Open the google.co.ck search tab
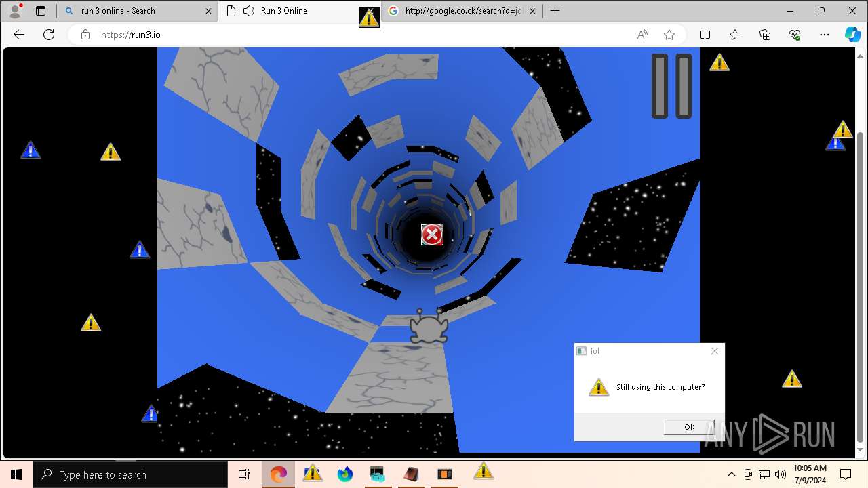This screenshot has height=488, width=868. tap(464, 11)
